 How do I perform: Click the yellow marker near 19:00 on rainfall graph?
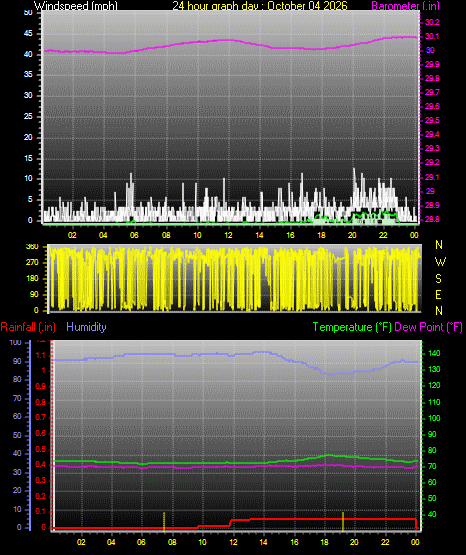tap(343, 522)
